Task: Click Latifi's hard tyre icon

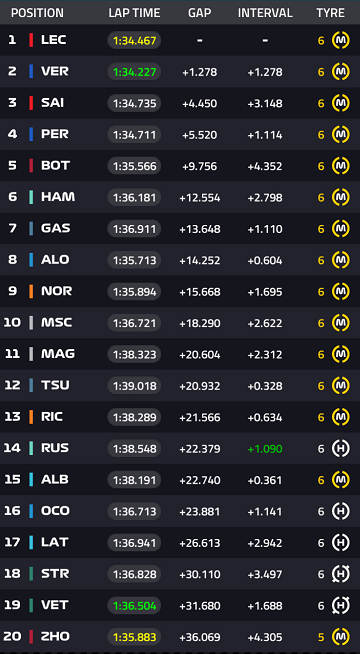Action: (x=340, y=543)
